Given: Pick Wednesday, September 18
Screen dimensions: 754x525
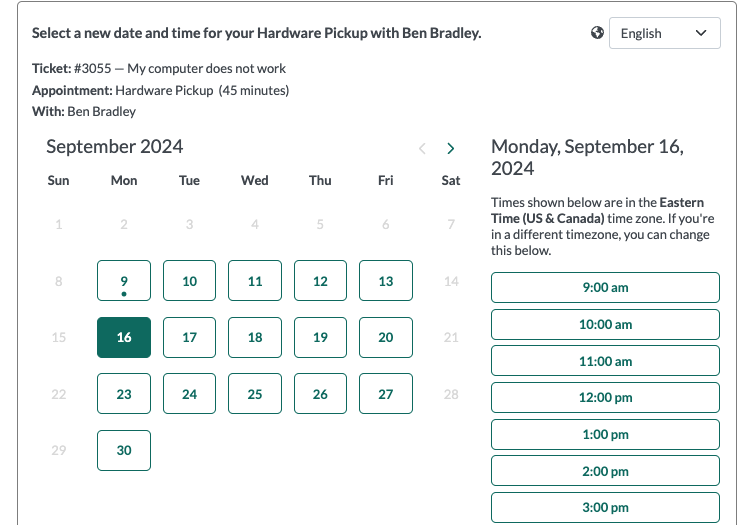Looking at the screenshot, I should [255, 337].
